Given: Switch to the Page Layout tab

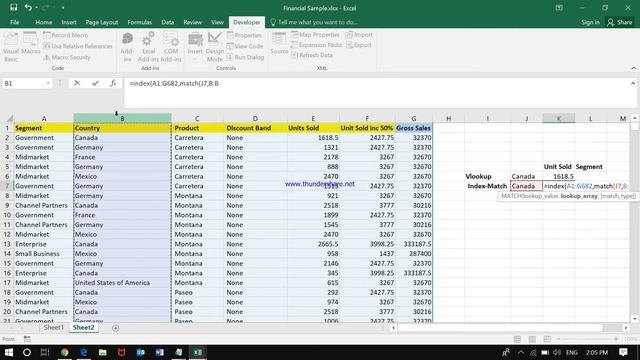Looking at the screenshot, I should click(102, 22).
